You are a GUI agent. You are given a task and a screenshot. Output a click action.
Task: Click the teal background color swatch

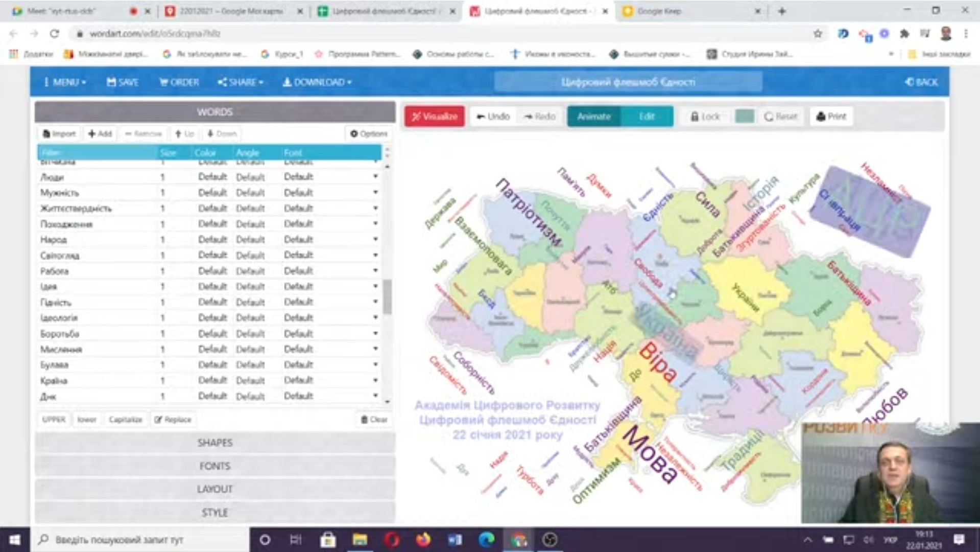point(744,117)
